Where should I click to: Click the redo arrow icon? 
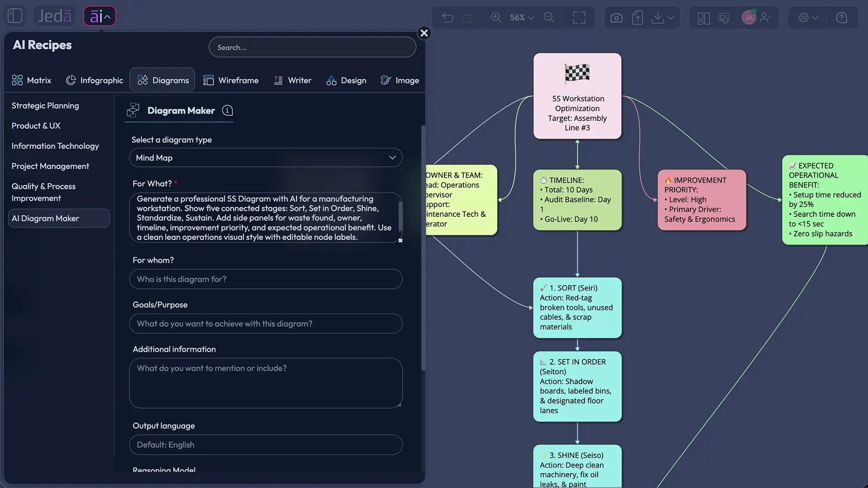pos(468,18)
